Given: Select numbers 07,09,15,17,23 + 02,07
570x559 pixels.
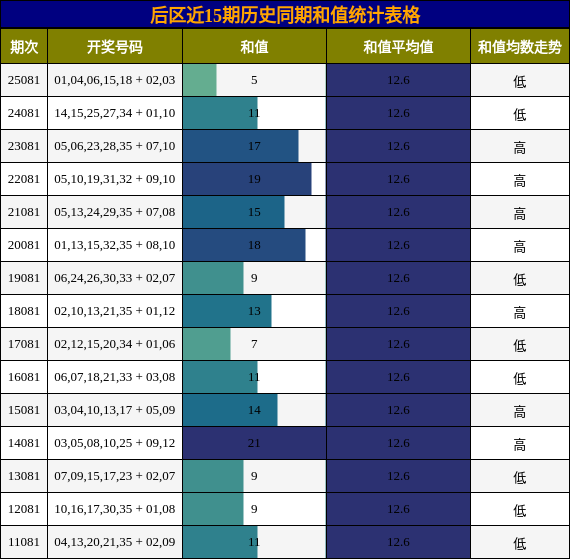Looking at the screenshot, I should pyautogui.click(x=115, y=476).
